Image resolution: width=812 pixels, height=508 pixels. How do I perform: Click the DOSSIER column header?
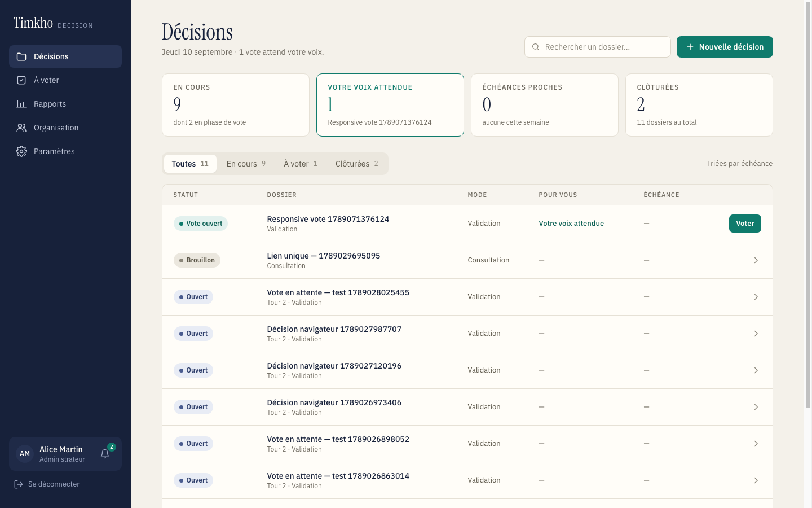[x=282, y=195]
